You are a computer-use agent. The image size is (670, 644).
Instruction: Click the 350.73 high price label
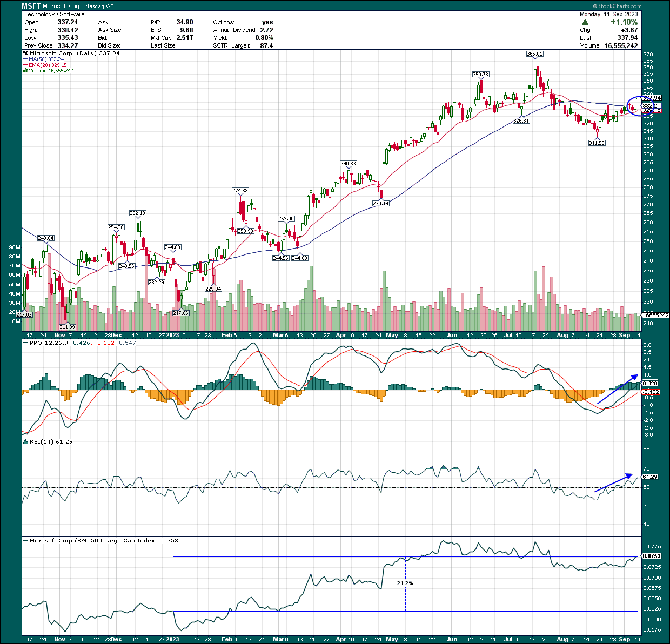[480, 75]
